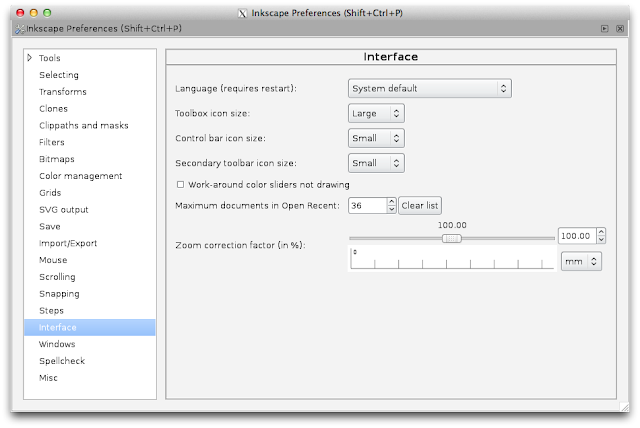Image resolution: width=640 pixels, height=428 pixels.
Task: Open the Control bar icon size dropdown
Action: 376,138
